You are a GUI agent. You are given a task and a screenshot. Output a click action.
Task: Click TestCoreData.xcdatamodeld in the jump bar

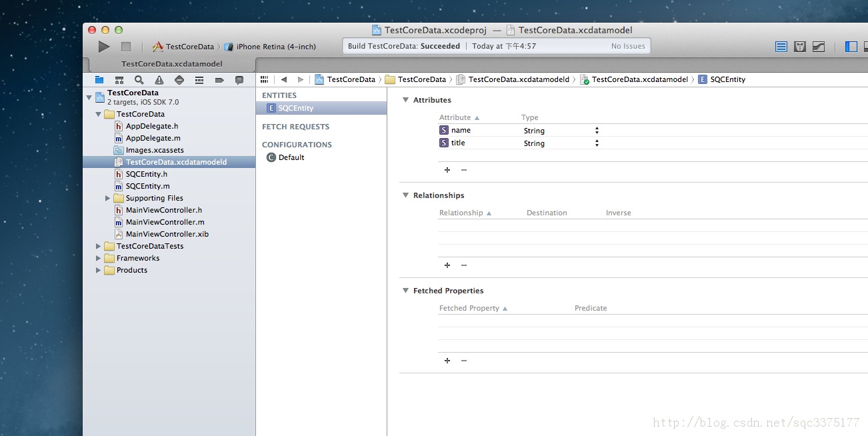[x=513, y=79]
